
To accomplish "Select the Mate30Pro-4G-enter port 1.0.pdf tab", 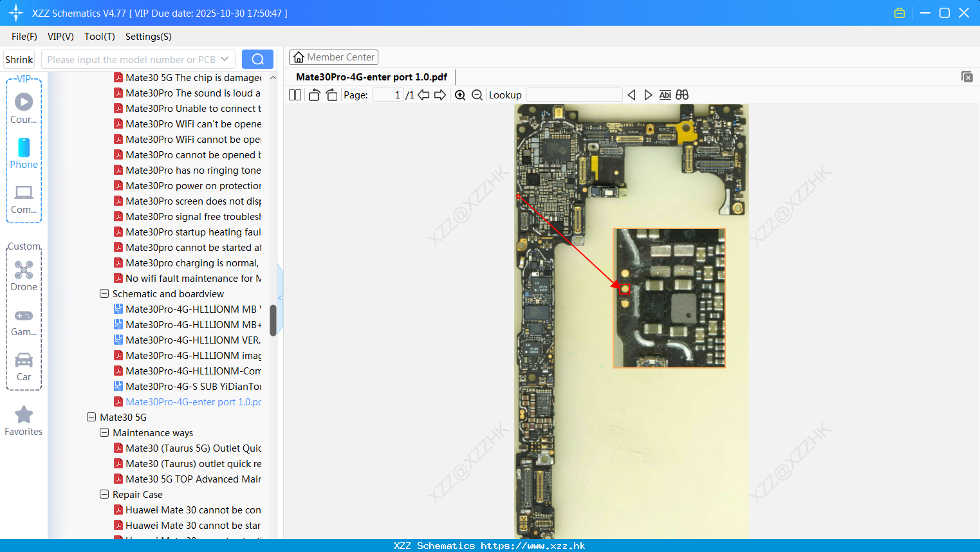I will pos(371,77).
